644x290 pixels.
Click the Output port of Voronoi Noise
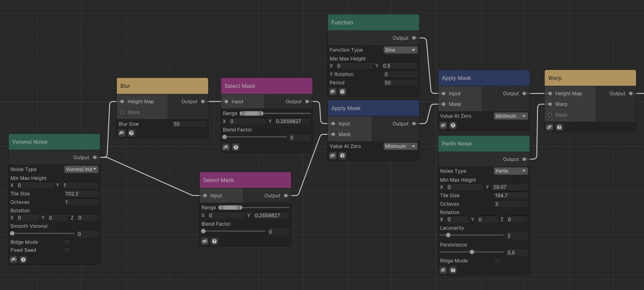click(95, 157)
